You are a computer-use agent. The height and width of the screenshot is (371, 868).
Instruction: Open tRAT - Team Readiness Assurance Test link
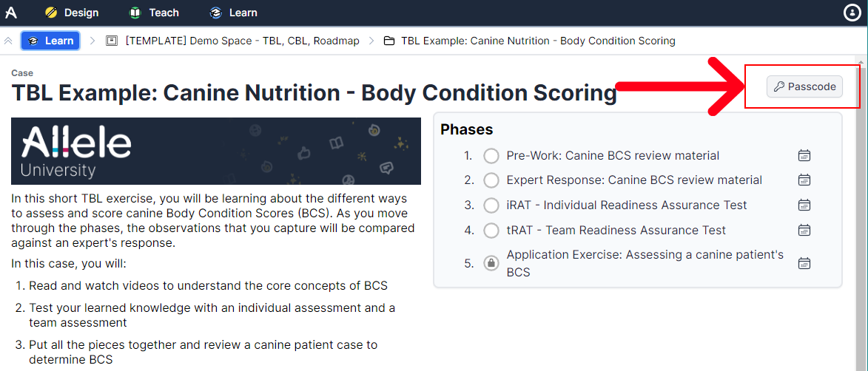coord(616,231)
